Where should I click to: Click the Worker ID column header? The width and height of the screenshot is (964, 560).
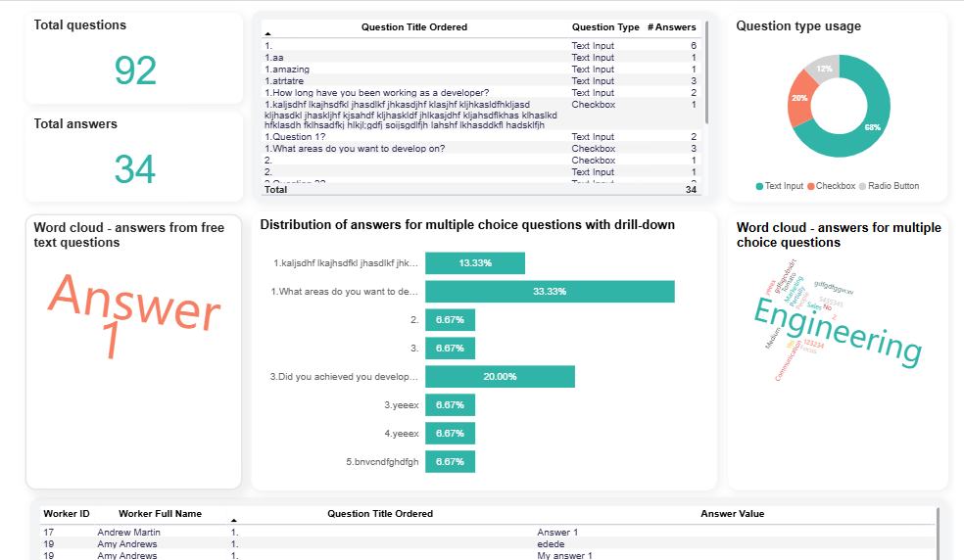click(x=67, y=513)
